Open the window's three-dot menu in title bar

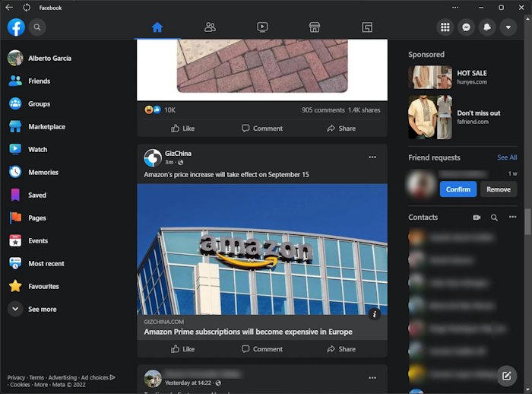455,8
